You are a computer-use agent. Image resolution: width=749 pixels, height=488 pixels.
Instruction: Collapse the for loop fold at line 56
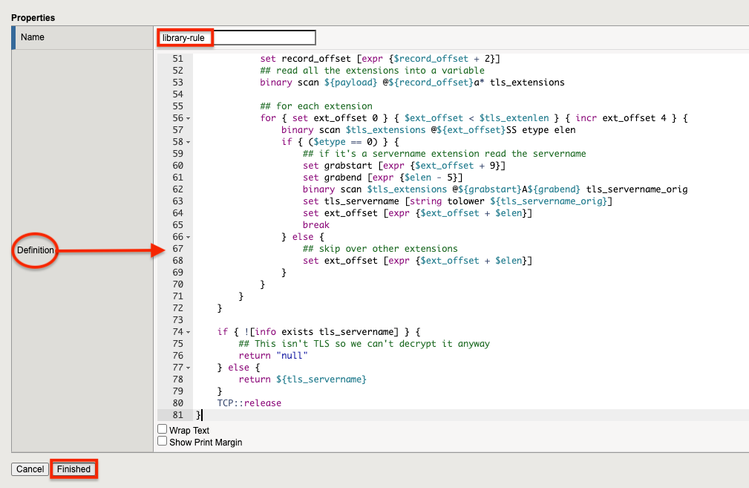(188, 118)
